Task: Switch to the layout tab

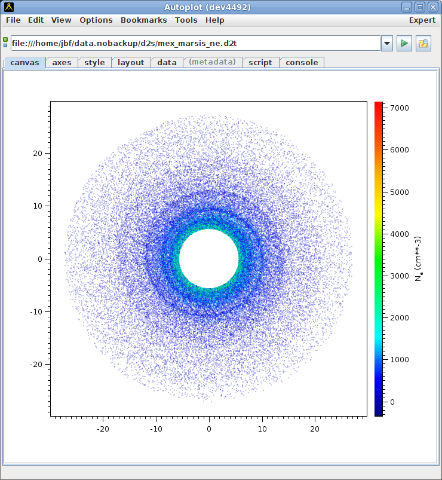Action: click(131, 62)
